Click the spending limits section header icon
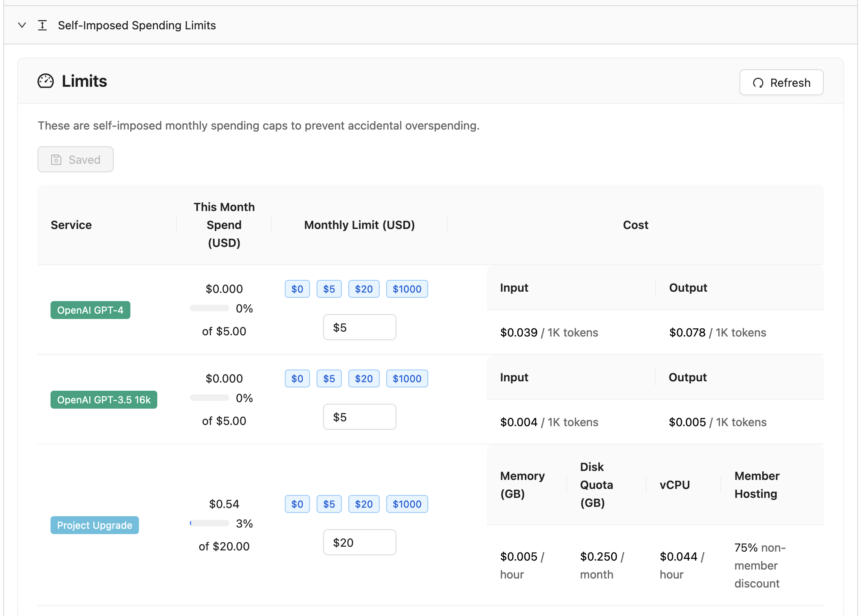 click(42, 25)
